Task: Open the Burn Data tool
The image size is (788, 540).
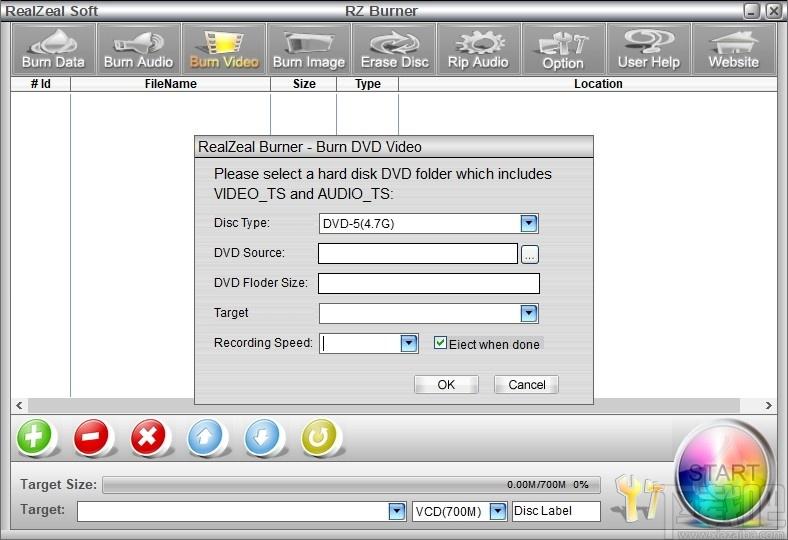Action: [x=53, y=49]
